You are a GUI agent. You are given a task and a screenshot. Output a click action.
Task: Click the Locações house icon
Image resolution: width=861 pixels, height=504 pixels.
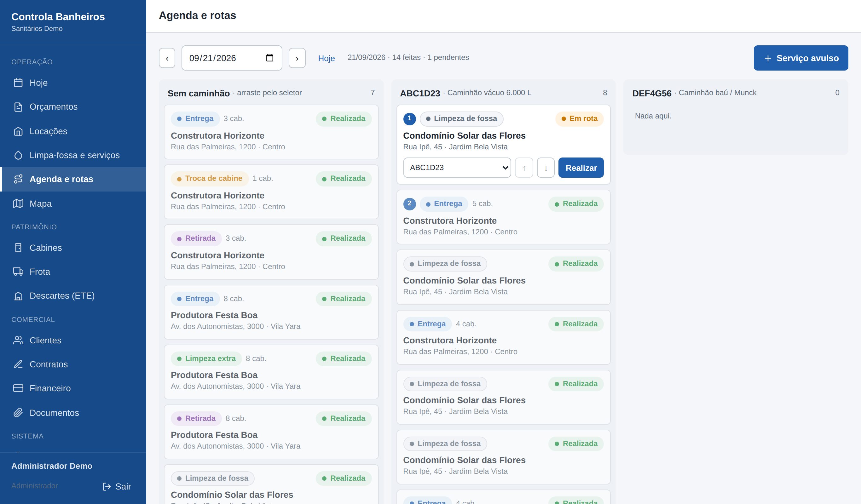(18, 131)
